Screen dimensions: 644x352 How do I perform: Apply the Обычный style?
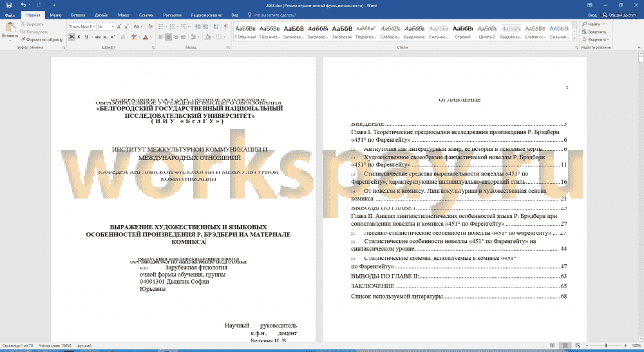[x=245, y=32]
